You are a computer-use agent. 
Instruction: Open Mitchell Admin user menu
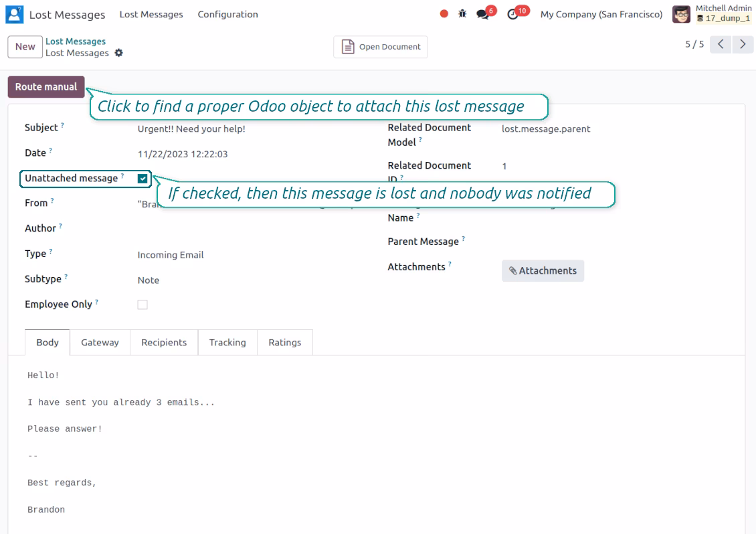tap(713, 14)
